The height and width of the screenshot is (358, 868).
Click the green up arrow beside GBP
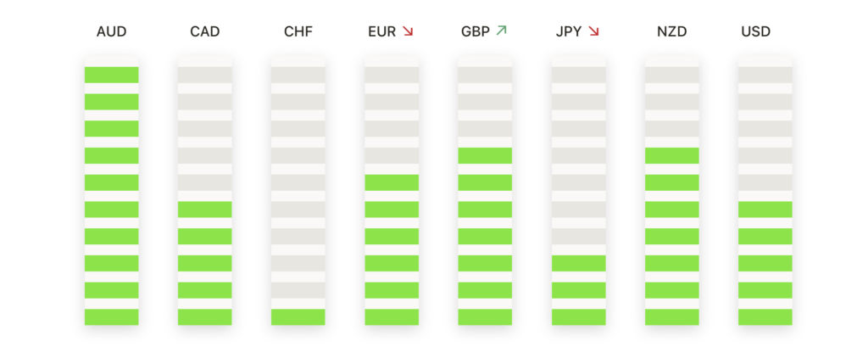[x=501, y=32]
